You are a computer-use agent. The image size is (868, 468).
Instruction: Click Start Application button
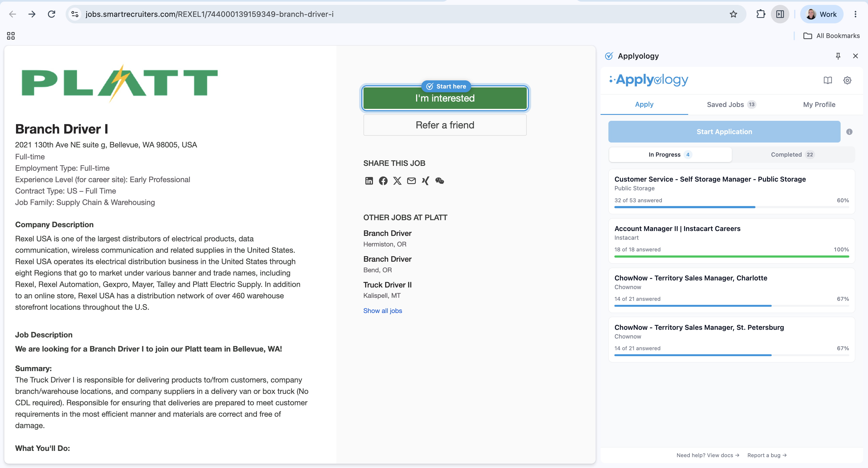(x=724, y=132)
